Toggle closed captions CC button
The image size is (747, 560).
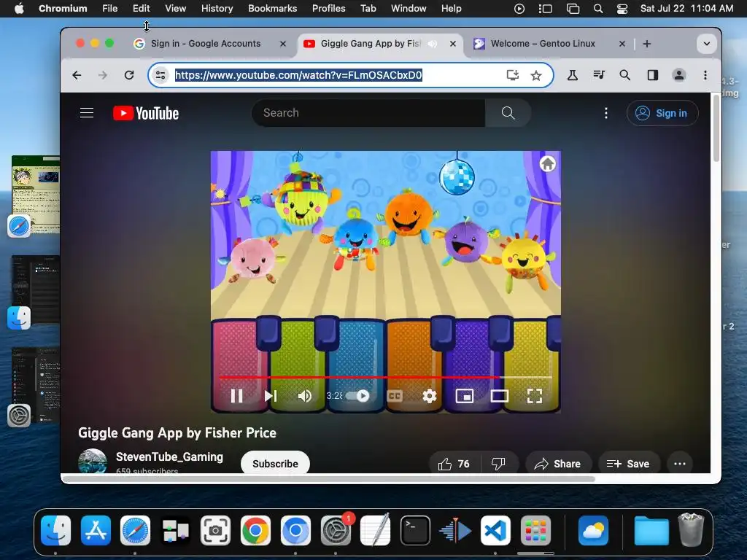coord(395,396)
